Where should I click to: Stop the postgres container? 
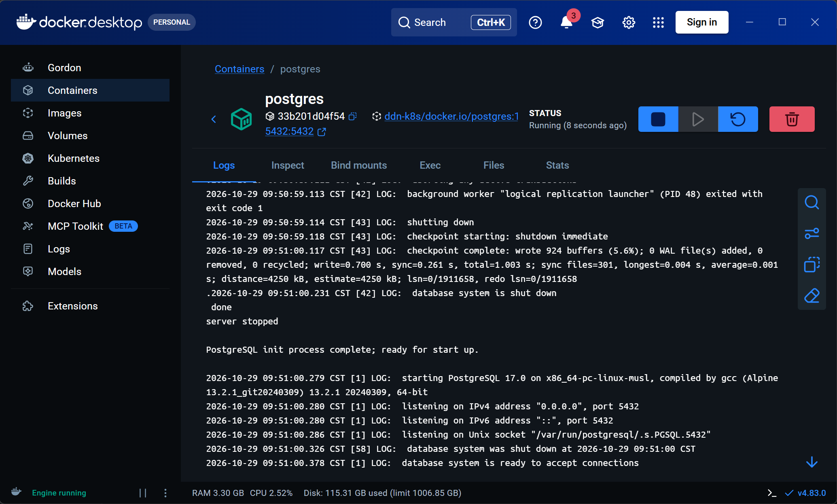[658, 119]
